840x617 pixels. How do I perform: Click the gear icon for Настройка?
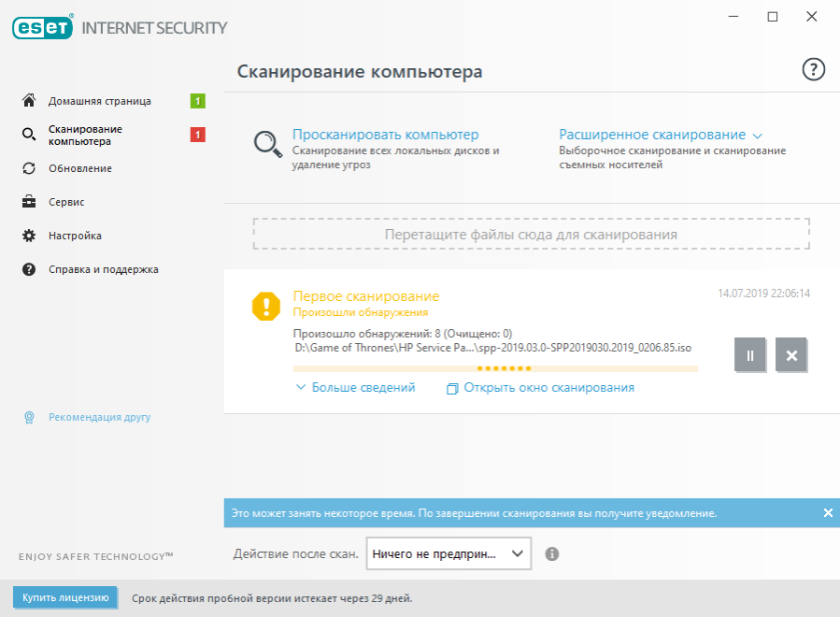tap(29, 236)
